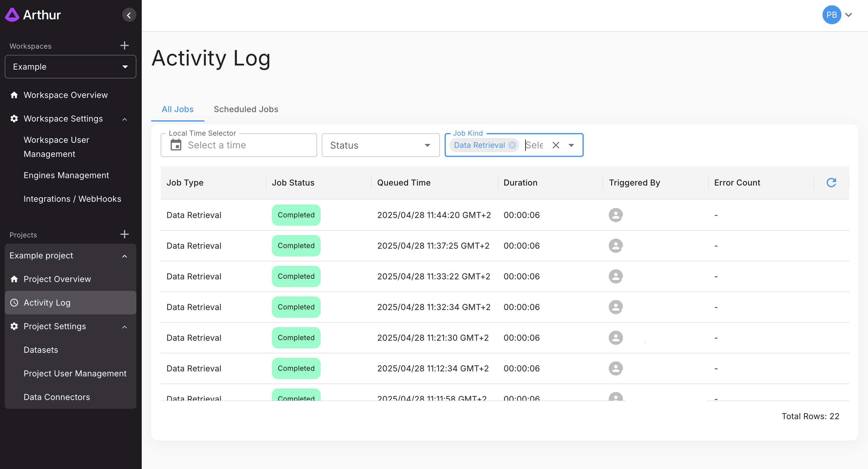Click the plus icon next to Workspaces

click(x=124, y=45)
